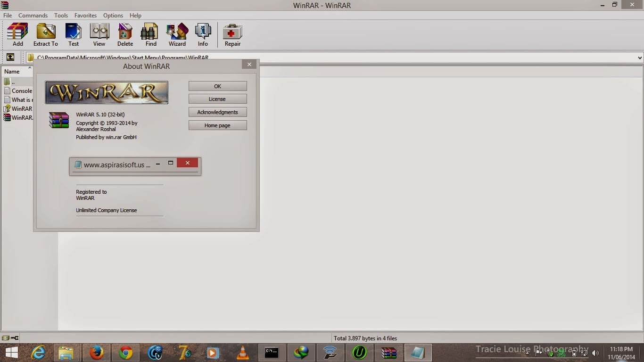The height and width of the screenshot is (362, 644).
Task: Expand the address path dropdown
Action: (640, 58)
